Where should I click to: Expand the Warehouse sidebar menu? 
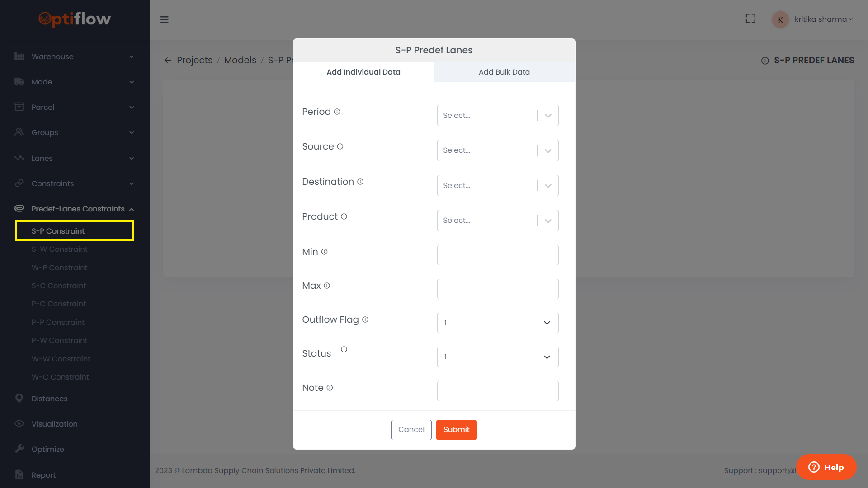pyautogui.click(x=75, y=56)
